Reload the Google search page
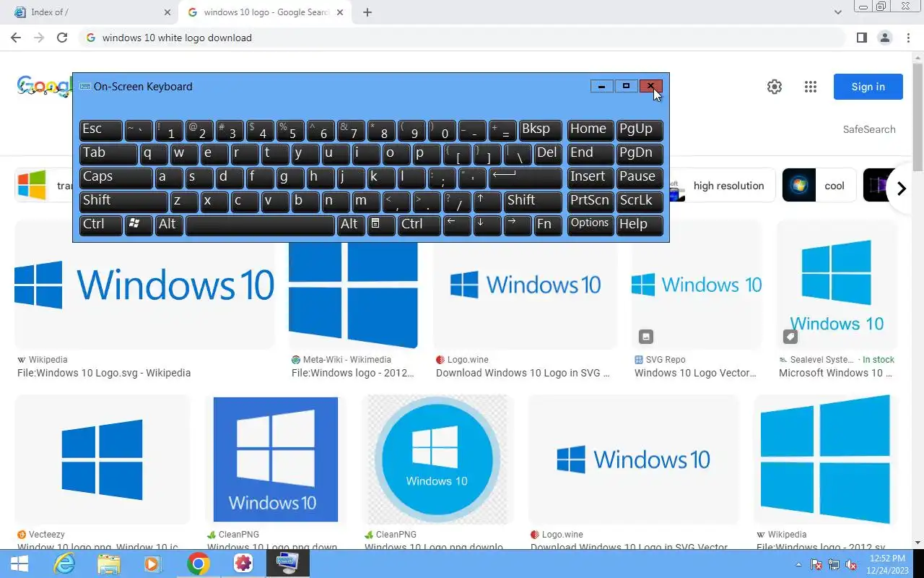Image resolution: width=924 pixels, height=578 pixels. [62, 38]
